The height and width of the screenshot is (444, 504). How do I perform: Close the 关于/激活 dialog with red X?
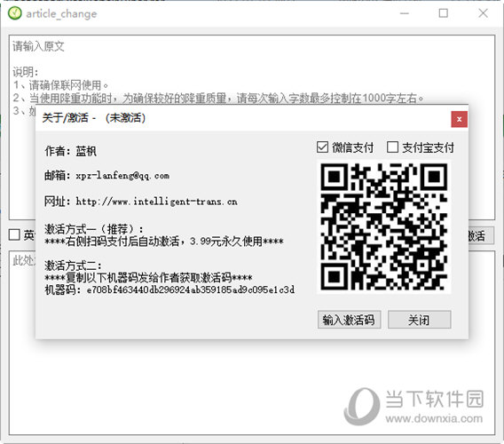(459, 119)
